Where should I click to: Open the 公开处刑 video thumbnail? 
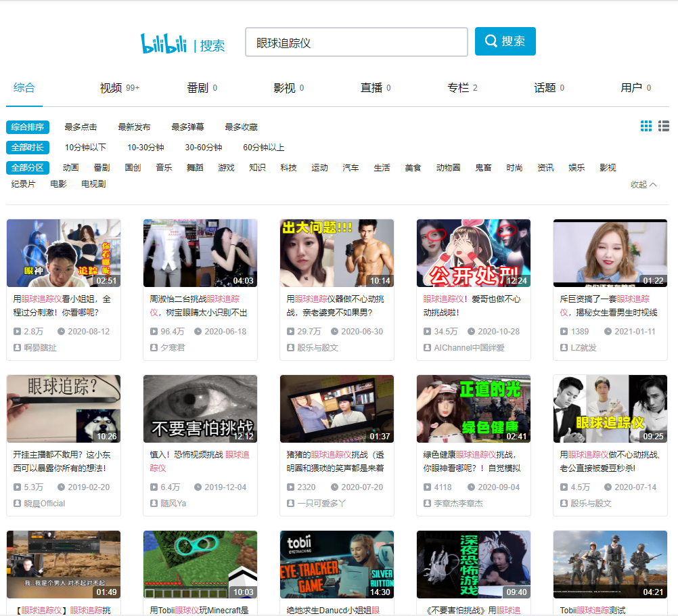click(x=474, y=253)
